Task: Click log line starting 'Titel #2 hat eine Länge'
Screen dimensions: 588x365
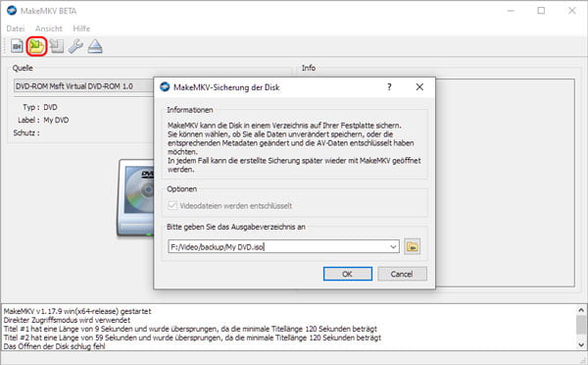Action: (x=192, y=338)
